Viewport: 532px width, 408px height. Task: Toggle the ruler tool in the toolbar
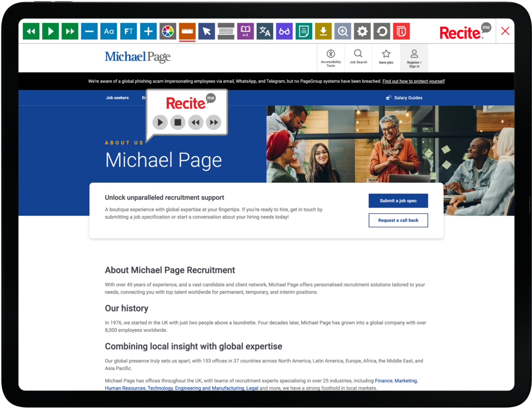pyautogui.click(x=187, y=32)
